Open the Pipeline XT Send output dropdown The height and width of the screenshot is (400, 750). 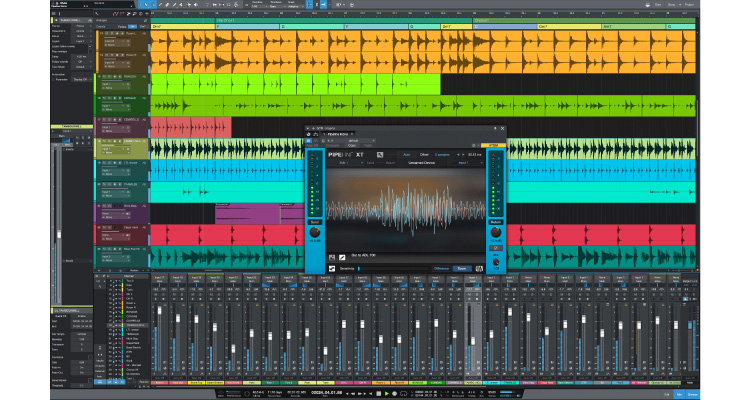[x=344, y=163]
